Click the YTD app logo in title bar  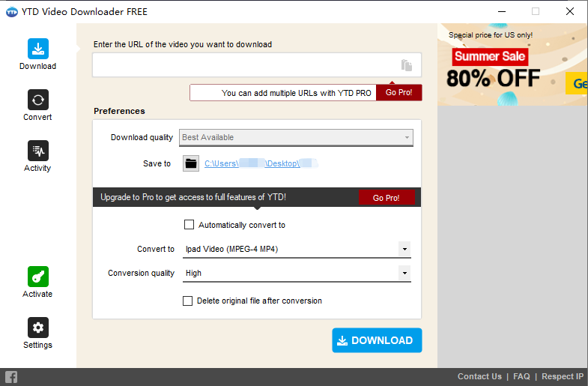(12, 12)
